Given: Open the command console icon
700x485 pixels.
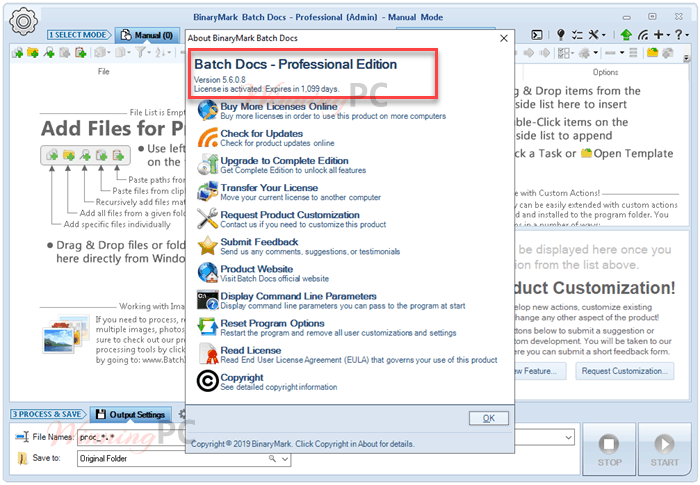Looking at the screenshot, I should pos(537,35).
